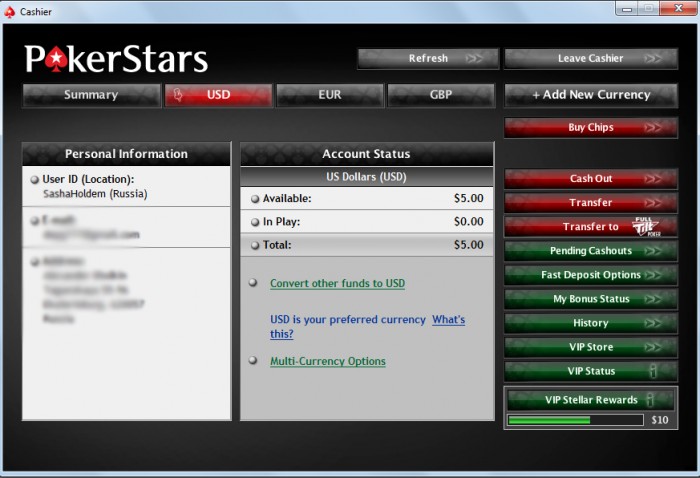Viewport: 700px width, 478px height.
Task: Click the Total $5.00 value
Action: [468, 245]
